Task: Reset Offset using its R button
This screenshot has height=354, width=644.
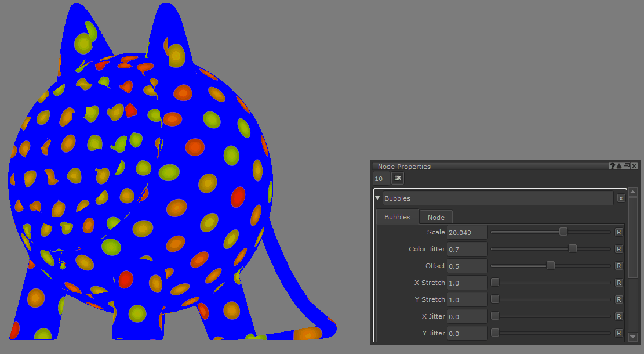Action: 618,266
